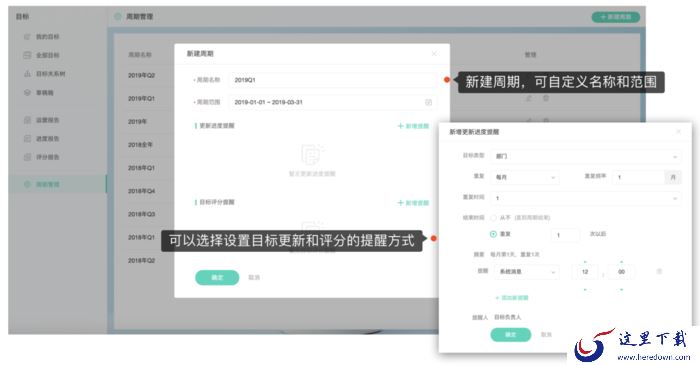The image size is (700, 365).
Task: Click the minute field showing 00
Action: coord(621,272)
